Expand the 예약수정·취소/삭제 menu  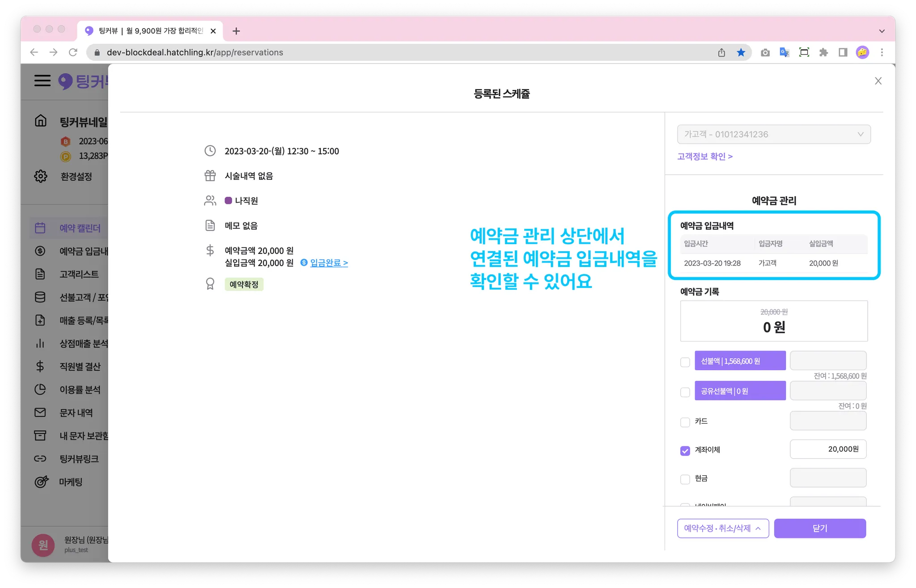tap(723, 529)
